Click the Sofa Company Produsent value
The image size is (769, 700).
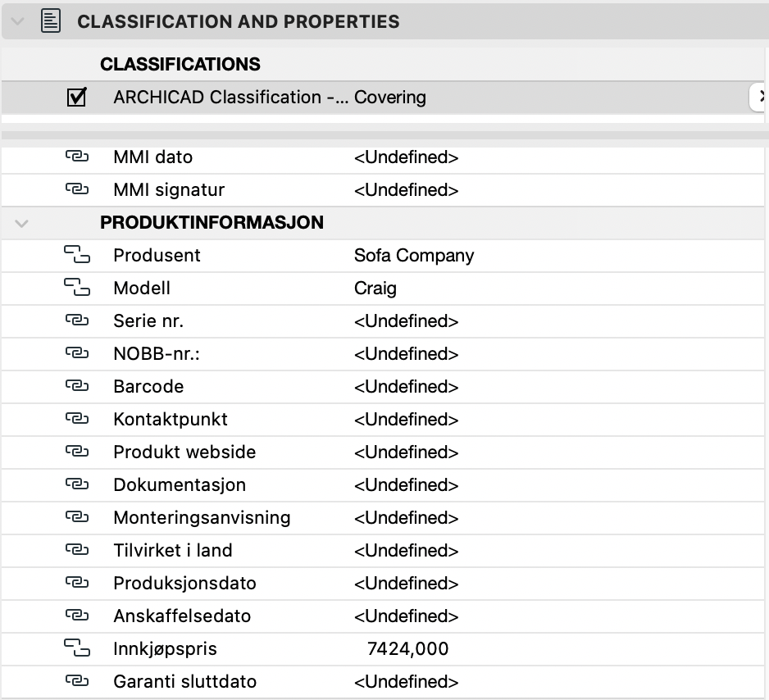click(x=414, y=255)
